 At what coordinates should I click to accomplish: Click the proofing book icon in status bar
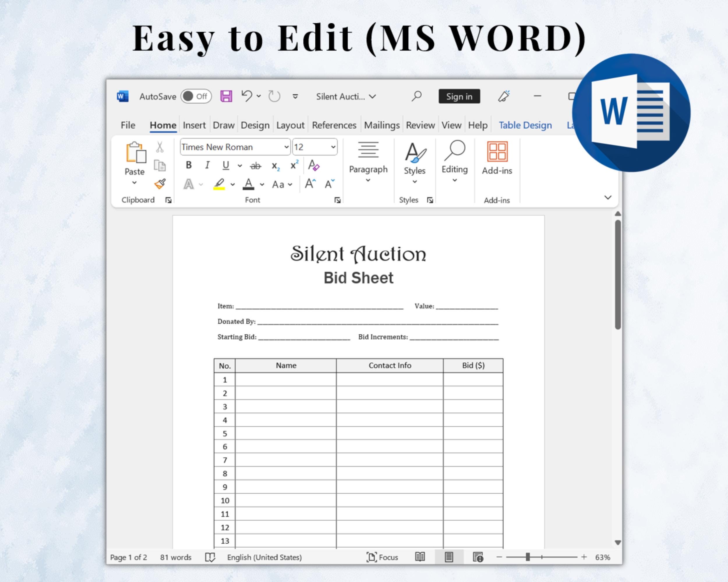[x=210, y=557]
